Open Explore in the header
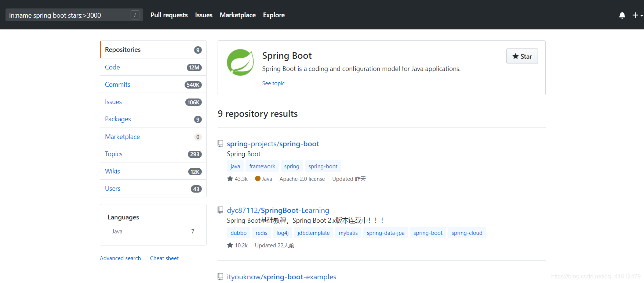 274,15
